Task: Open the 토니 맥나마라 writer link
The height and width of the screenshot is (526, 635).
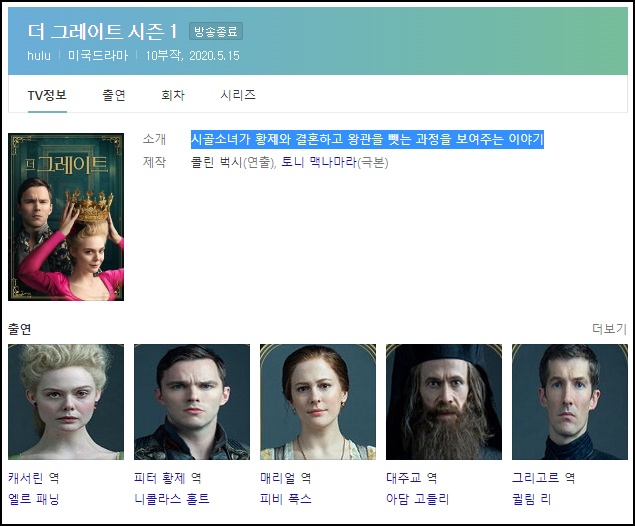Action: pos(319,162)
